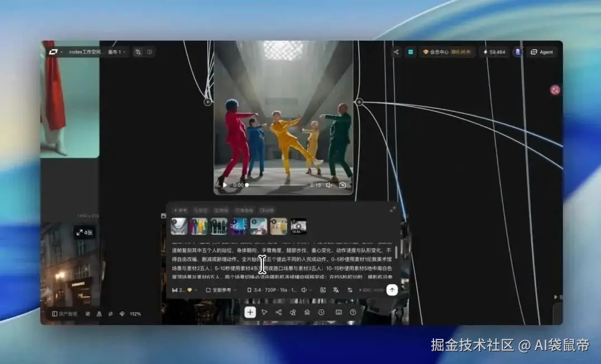Screen dimensions: 601x364
Task: Open the teal card icon in header
Action: pos(411,52)
